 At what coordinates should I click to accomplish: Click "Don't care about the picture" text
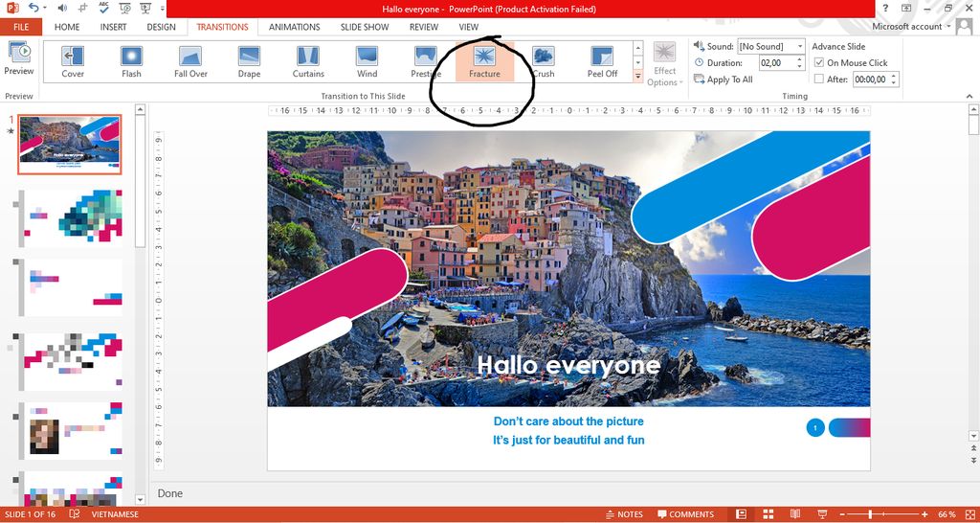pyautogui.click(x=568, y=421)
